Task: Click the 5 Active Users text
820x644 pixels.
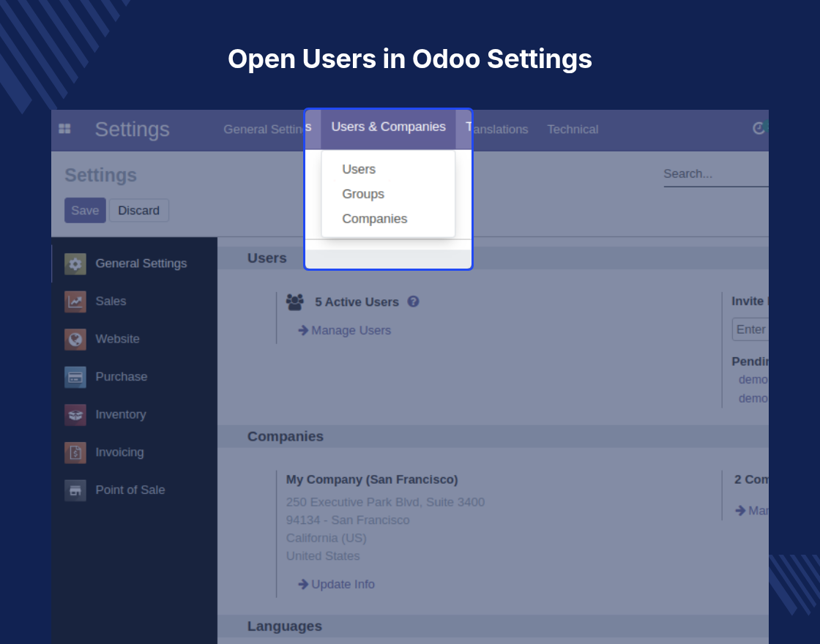Action: click(357, 302)
